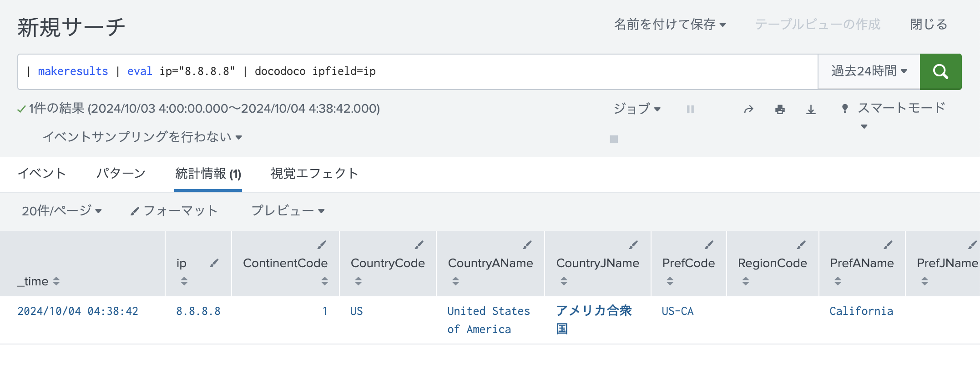Click the print results icon
Screen dimensions: 980x369
[x=780, y=109]
